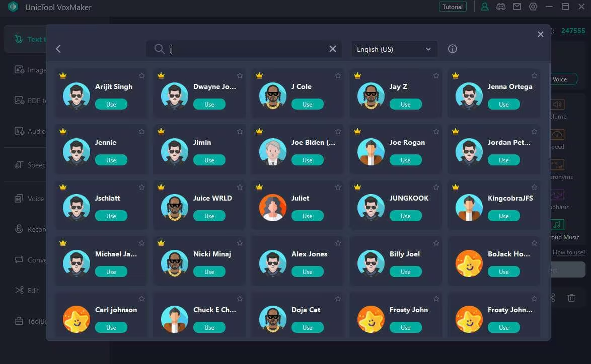Favorite the Dwayne Jo... voice
The image size is (591, 364).
pyautogui.click(x=240, y=75)
